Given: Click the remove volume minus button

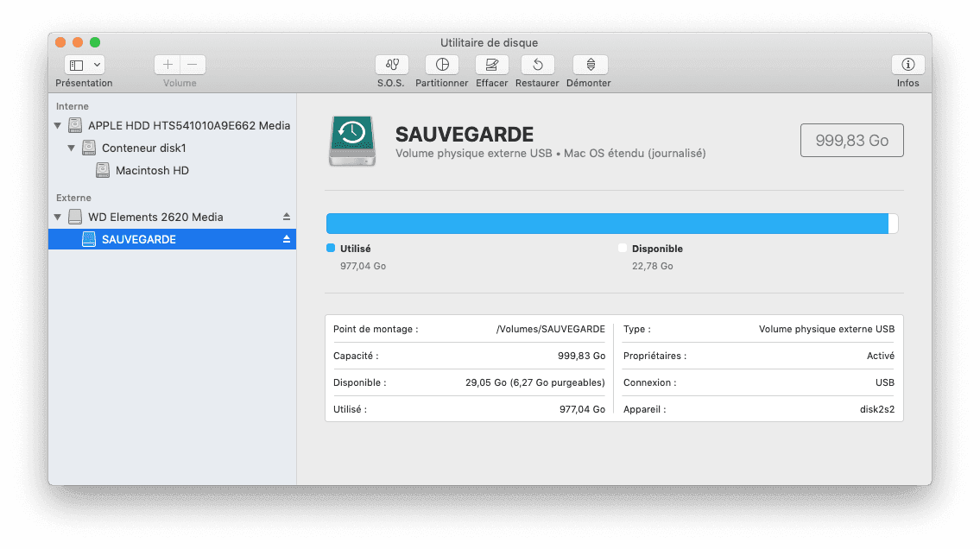Looking at the screenshot, I should point(193,65).
